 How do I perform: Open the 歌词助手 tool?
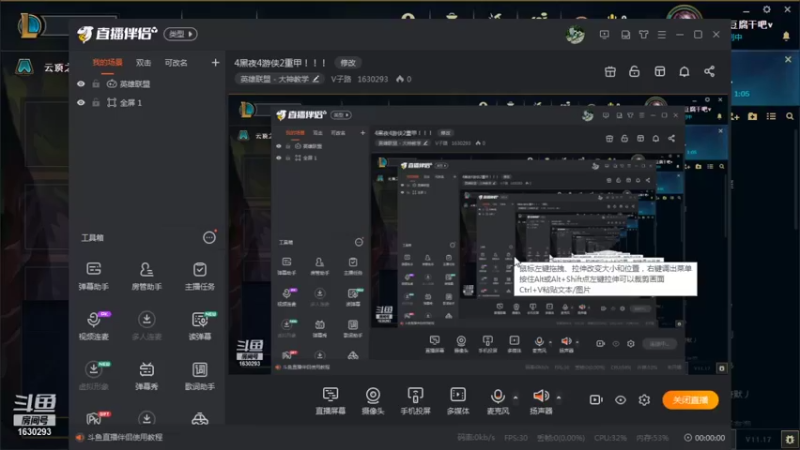[x=199, y=376]
